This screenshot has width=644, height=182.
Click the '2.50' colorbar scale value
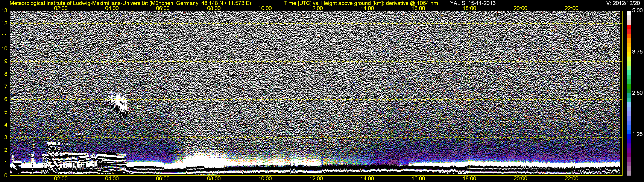tap(637, 93)
